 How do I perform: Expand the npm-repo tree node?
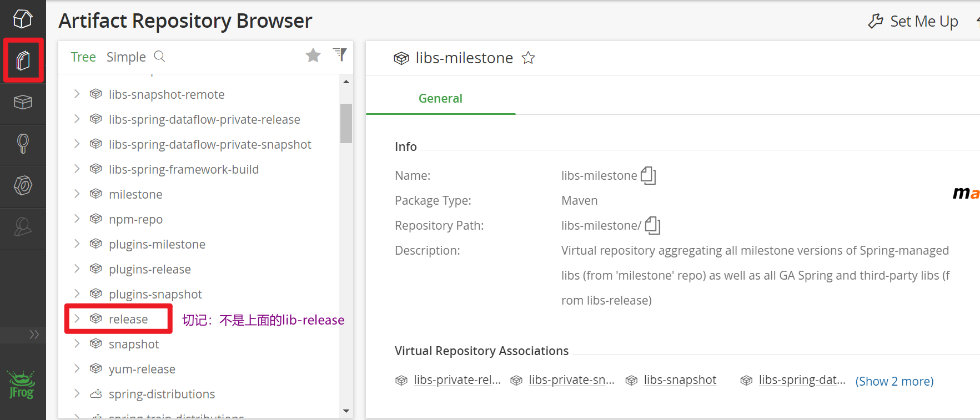tap(77, 219)
